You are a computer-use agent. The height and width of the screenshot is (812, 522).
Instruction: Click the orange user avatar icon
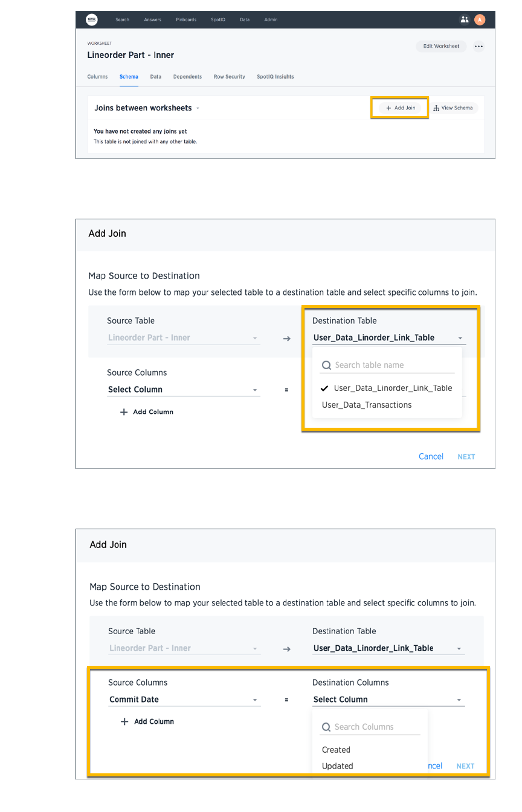[x=480, y=19]
